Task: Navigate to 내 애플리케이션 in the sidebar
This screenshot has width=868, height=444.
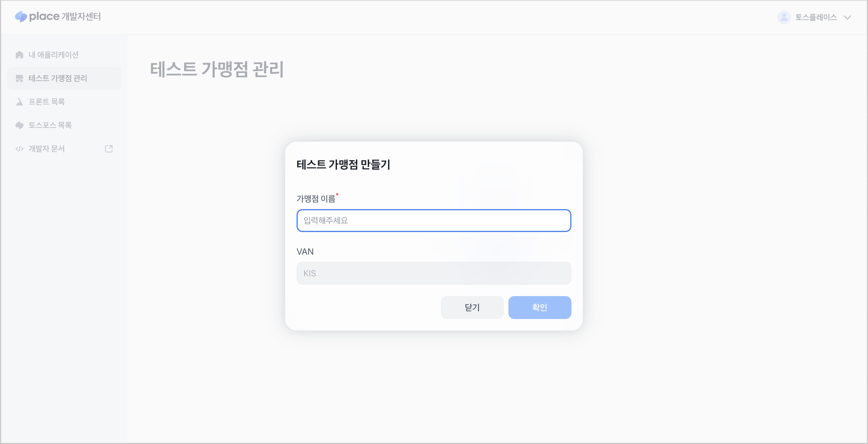Action: click(54, 55)
